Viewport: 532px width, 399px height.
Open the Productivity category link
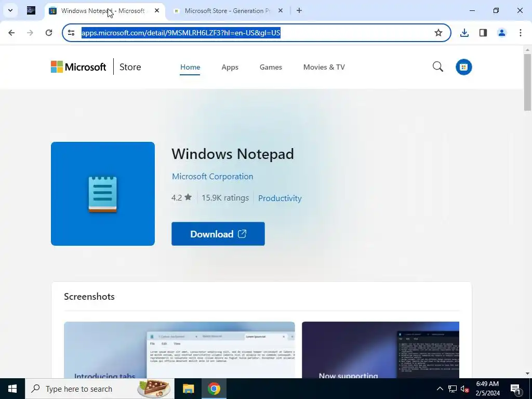click(280, 198)
